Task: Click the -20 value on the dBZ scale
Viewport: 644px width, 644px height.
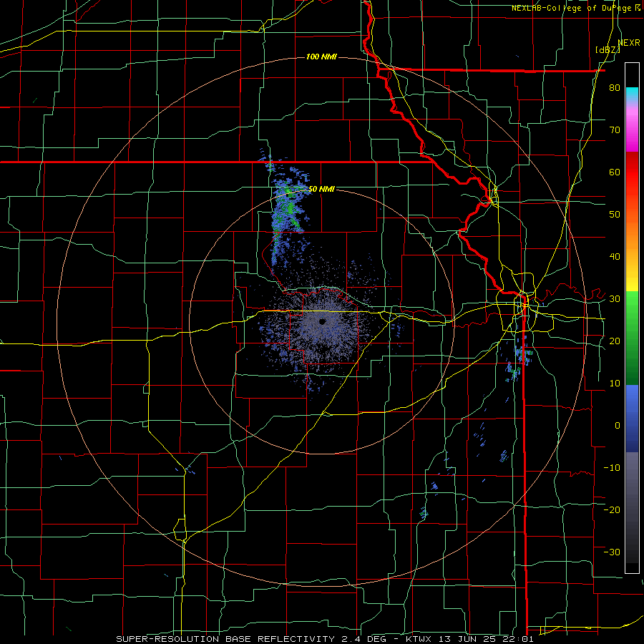Action: pos(612,509)
